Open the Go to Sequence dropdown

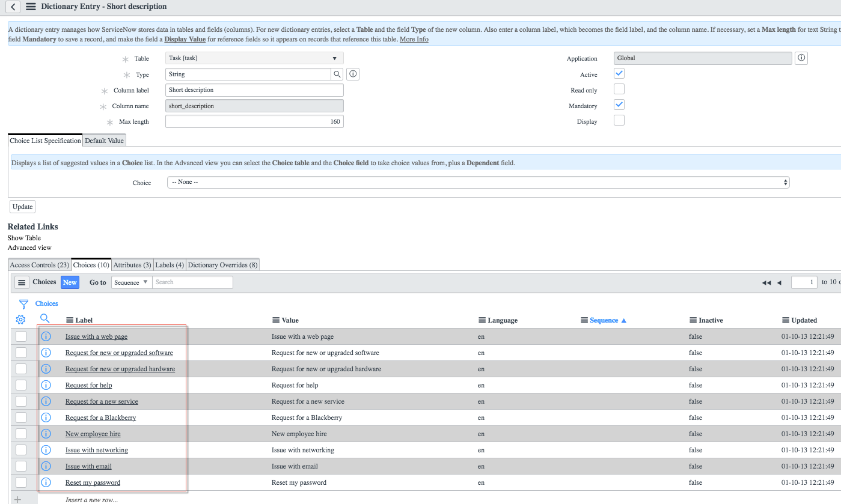click(131, 282)
